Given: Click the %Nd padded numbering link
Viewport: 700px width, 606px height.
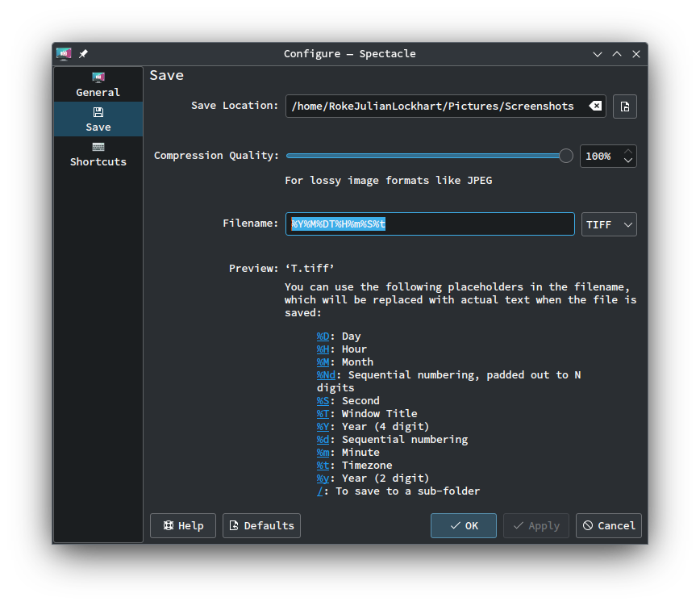Looking at the screenshot, I should 326,375.
